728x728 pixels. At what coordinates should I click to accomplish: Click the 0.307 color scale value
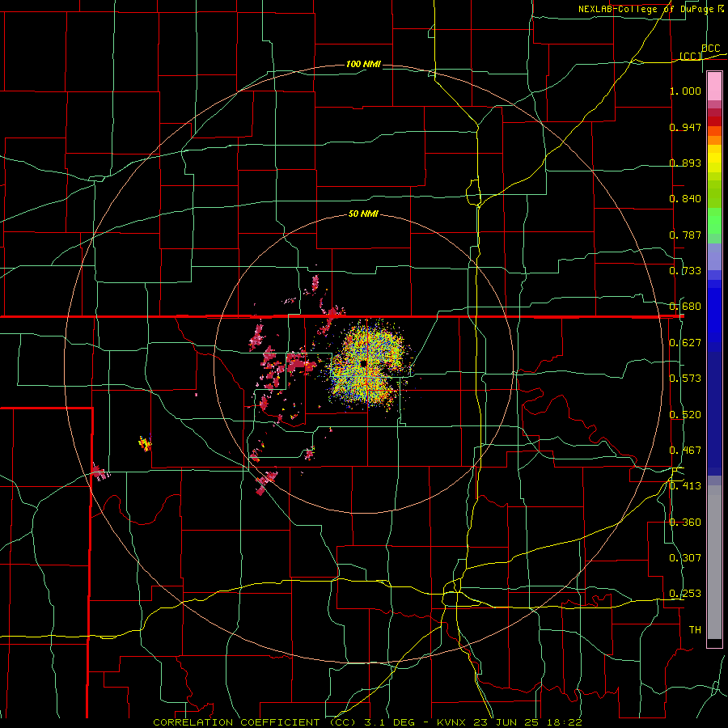click(685, 558)
